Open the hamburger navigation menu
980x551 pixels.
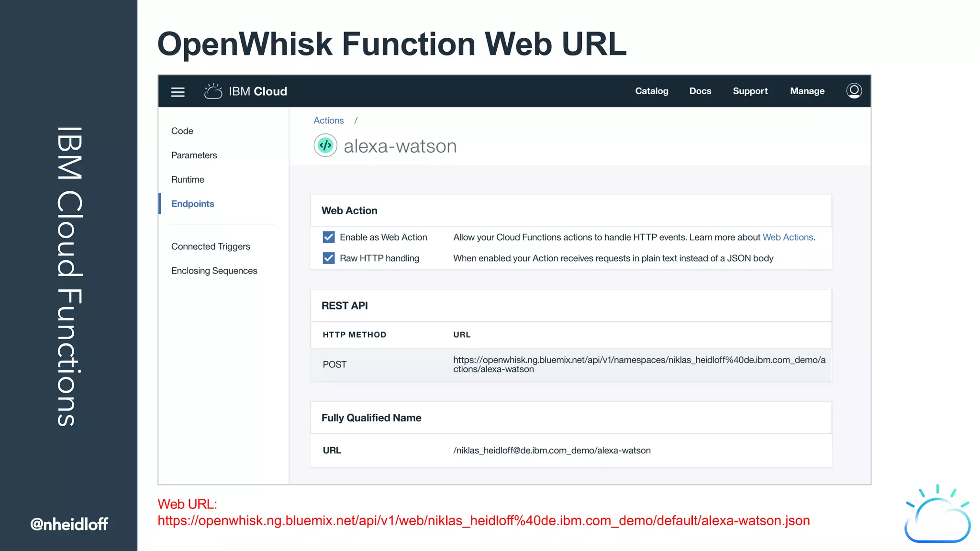[x=178, y=92]
